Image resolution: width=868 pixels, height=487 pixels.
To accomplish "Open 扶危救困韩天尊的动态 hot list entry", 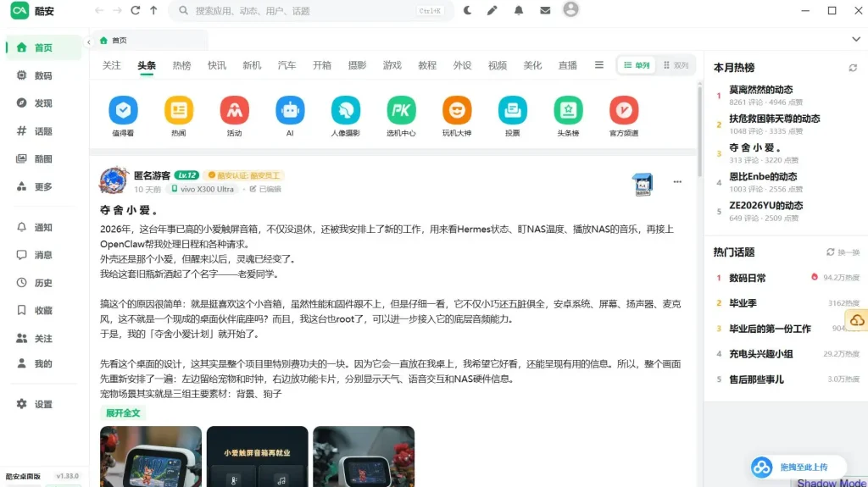I will pyautogui.click(x=775, y=119).
